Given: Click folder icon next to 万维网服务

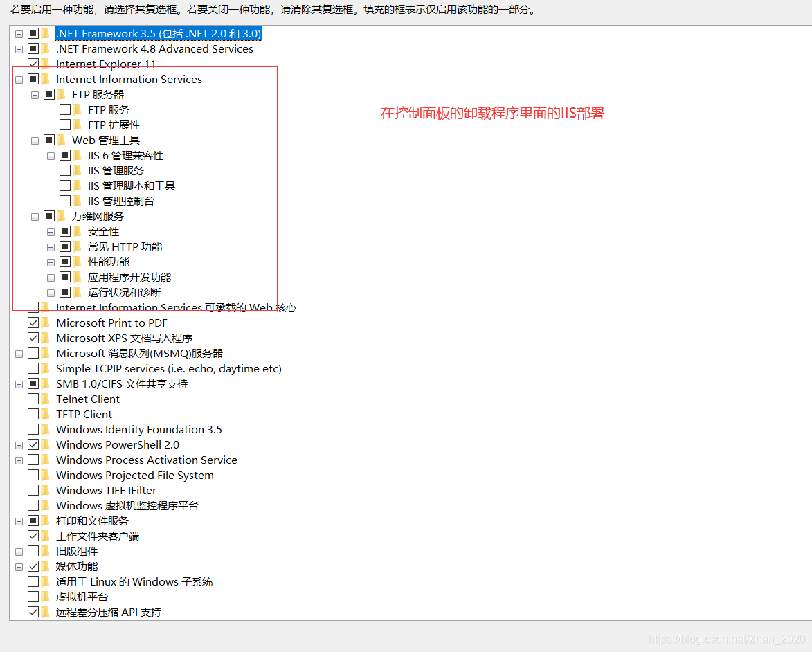Looking at the screenshot, I should pyautogui.click(x=62, y=216).
